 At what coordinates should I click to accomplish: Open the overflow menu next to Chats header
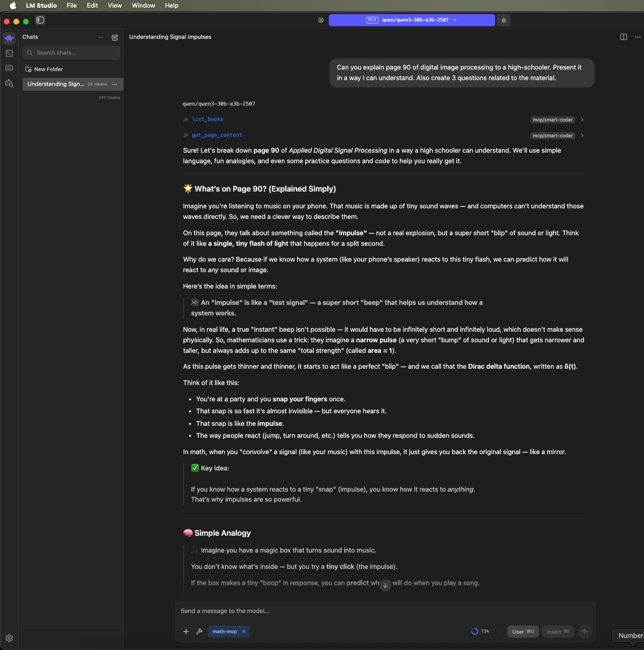tap(101, 37)
